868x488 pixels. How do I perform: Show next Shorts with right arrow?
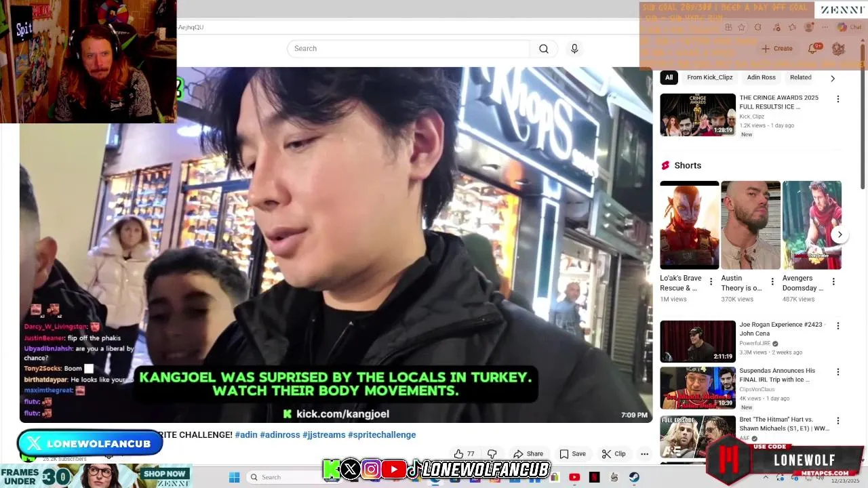[840, 235]
